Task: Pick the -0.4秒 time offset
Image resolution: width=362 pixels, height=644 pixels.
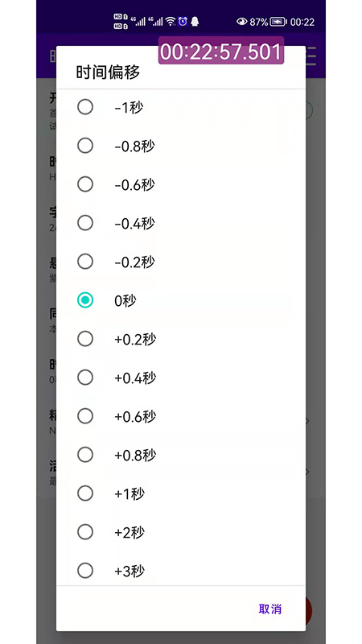Action: 180,224
